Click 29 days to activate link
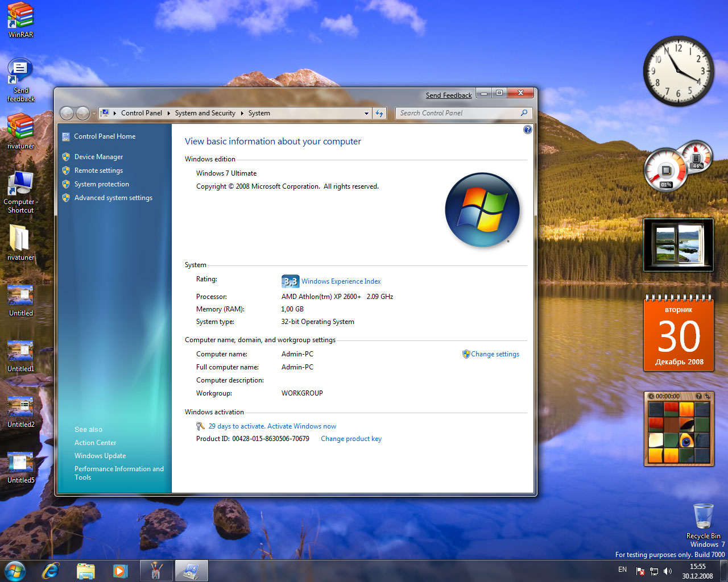Viewport: 728px width, 582px height. click(x=272, y=426)
